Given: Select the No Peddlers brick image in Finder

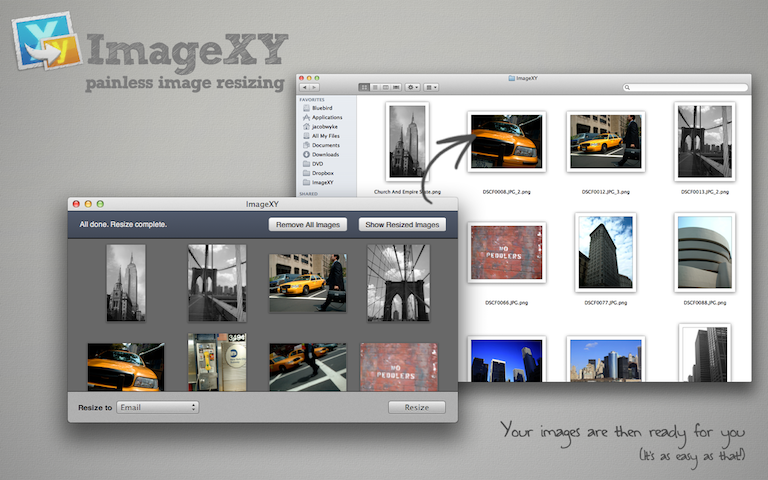Looking at the screenshot, I should [x=506, y=252].
